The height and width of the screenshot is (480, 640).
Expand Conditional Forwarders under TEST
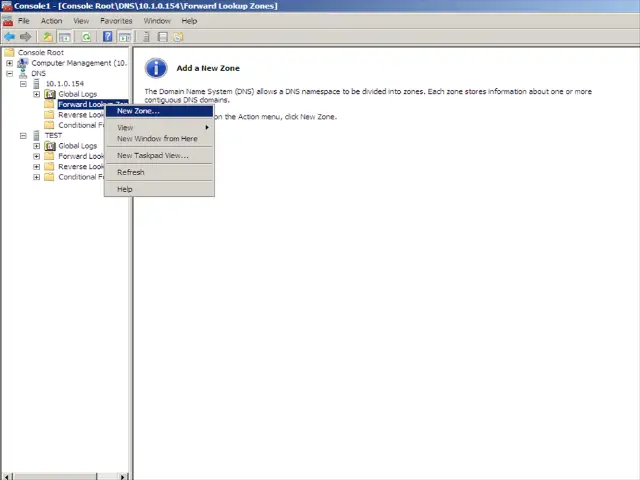click(37, 177)
